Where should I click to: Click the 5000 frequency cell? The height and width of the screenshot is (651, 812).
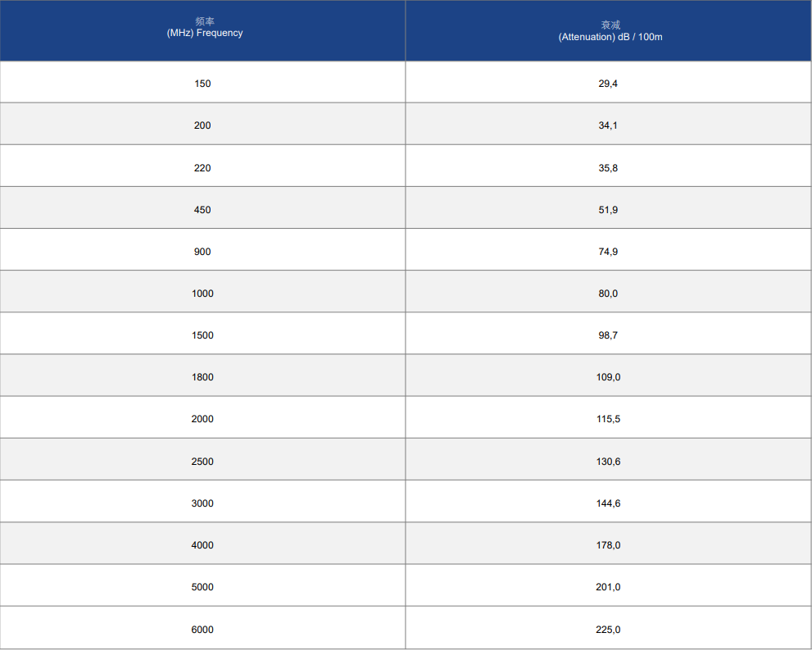(x=202, y=585)
